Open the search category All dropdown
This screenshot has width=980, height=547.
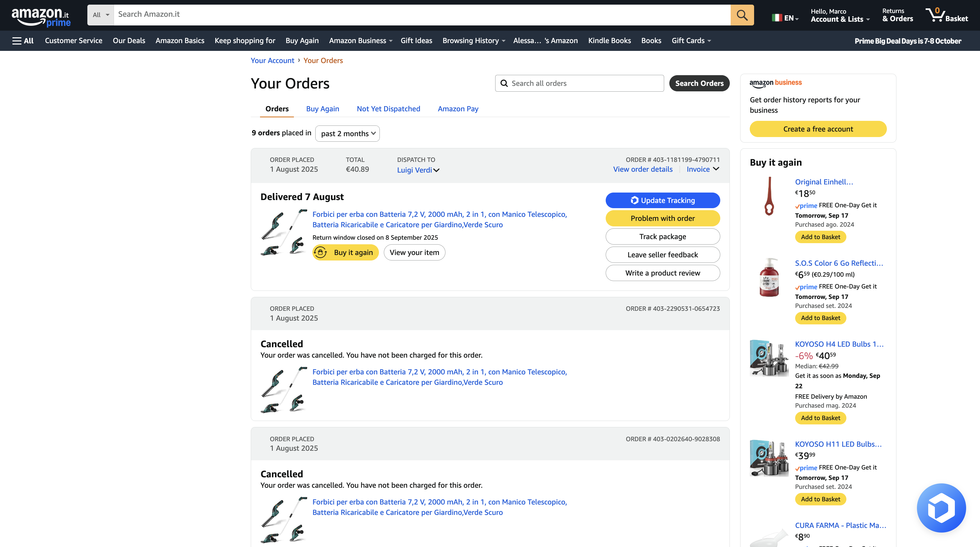(101, 15)
